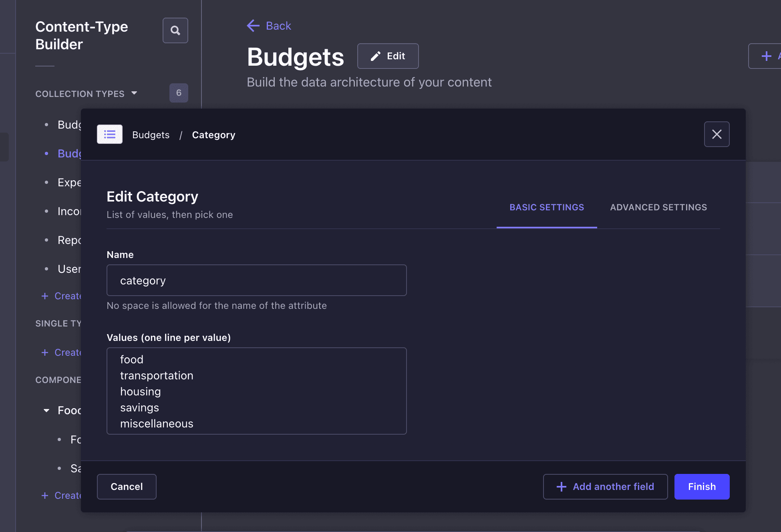Open the Fo… component under Food

[x=76, y=440]
